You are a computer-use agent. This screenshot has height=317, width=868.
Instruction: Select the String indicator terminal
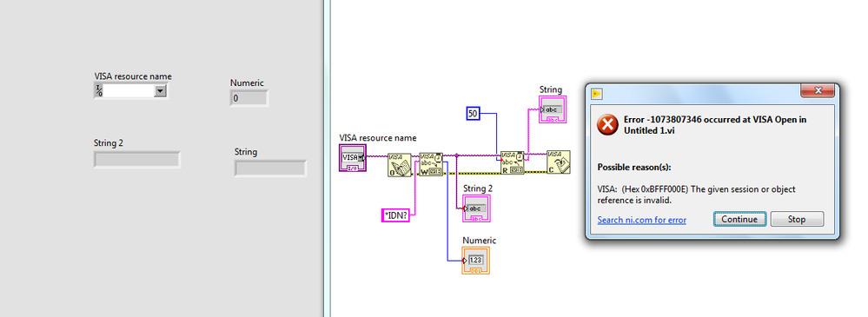coord(553,109)
